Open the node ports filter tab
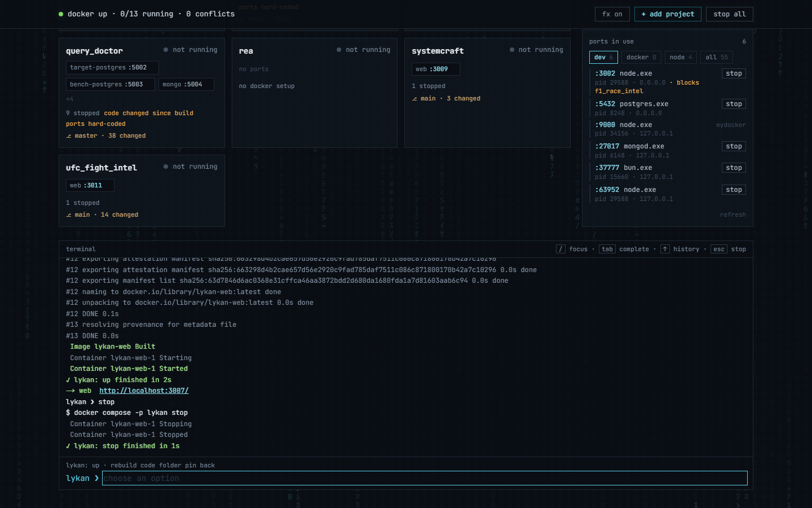The height and width of the screenshot is (508, 812). pos(681,57)
